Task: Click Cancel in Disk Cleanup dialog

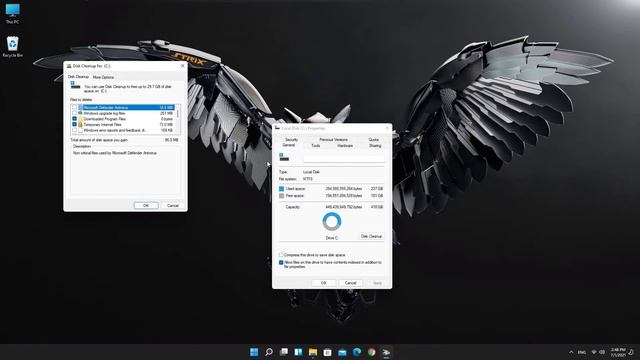Action: [x=173, y=205]
